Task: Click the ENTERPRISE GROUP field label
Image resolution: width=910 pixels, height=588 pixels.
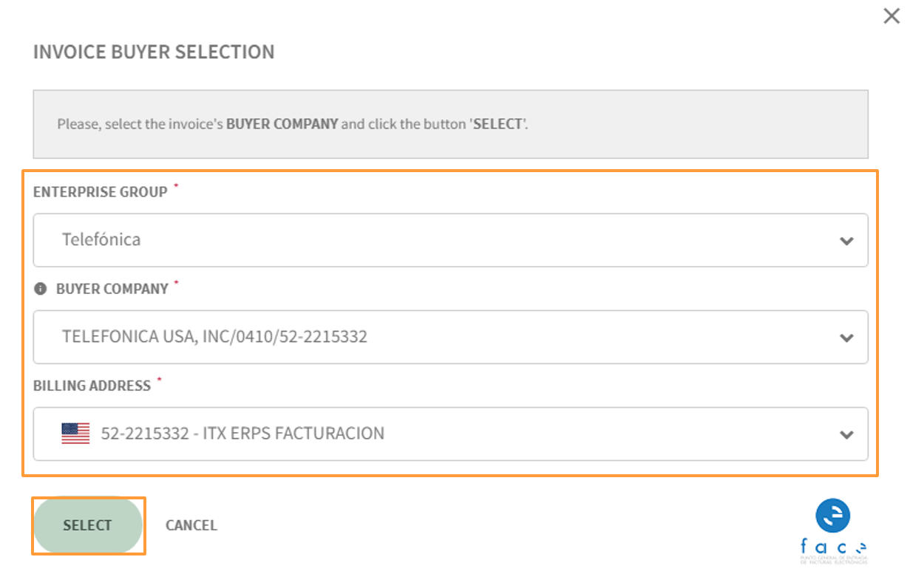Action: pyautogui.click(x=101, y=192)
